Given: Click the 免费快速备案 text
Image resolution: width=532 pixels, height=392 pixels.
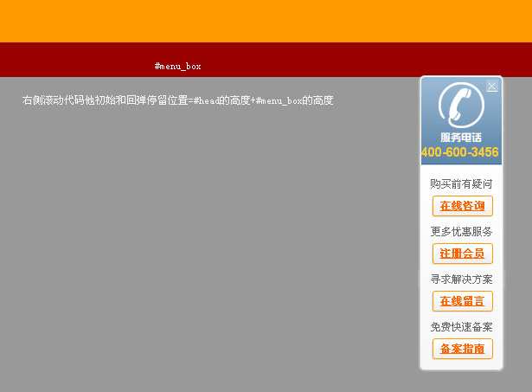Looking at the screenshot, I should coord(461,327).
